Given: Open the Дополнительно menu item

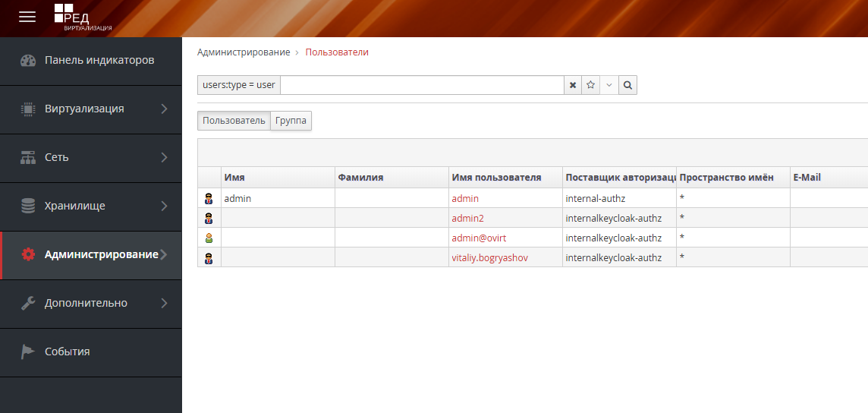Looking at the screenshot, I should click(91, 304).
